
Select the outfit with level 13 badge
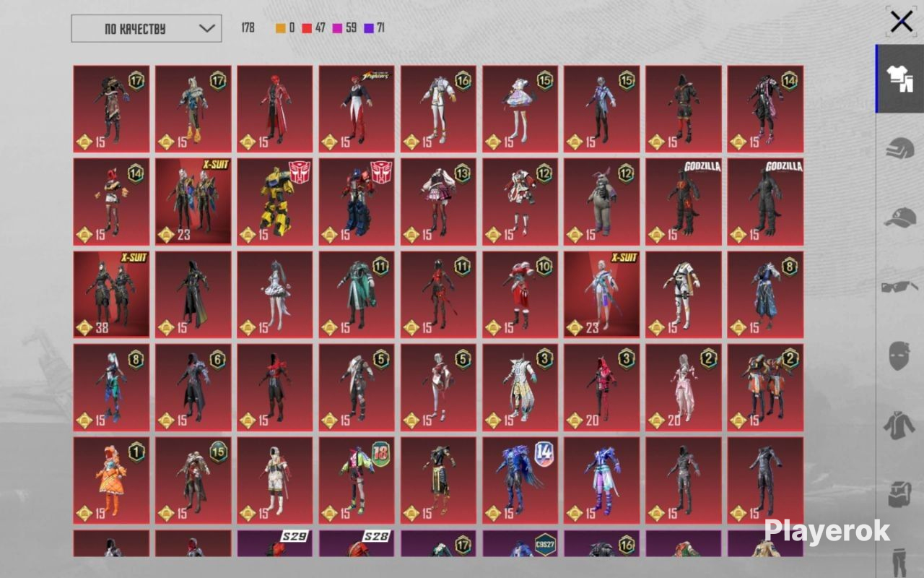[438, 202]
